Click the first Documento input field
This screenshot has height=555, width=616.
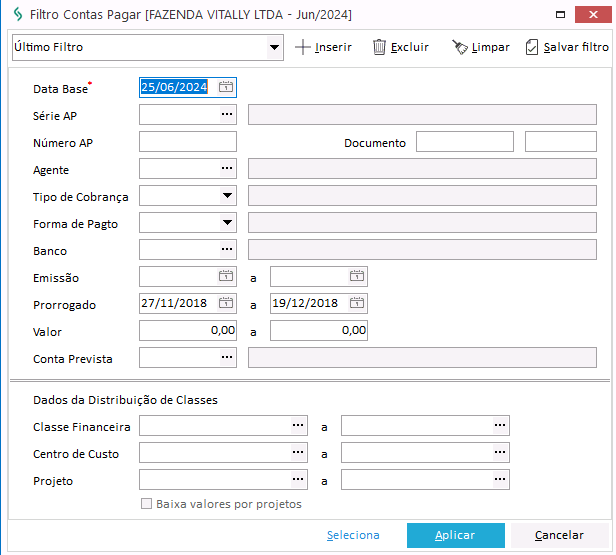[x=465, y=141]
